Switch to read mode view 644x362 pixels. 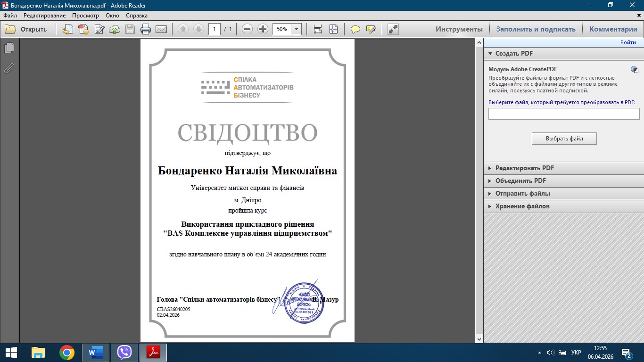click(393, 29)
